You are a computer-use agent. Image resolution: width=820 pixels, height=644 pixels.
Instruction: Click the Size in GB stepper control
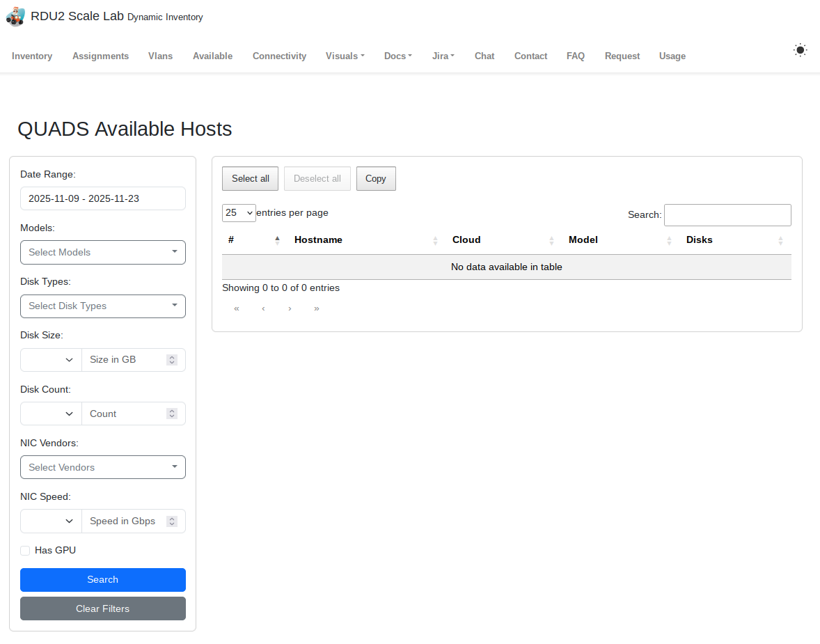pos(172,360)
